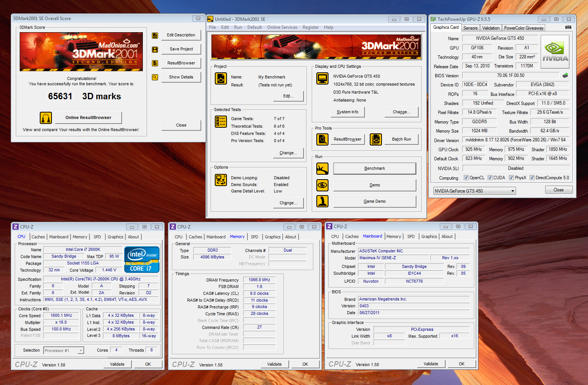Click the Batch Run icon in Pro Tools

[x=376, y=139]
